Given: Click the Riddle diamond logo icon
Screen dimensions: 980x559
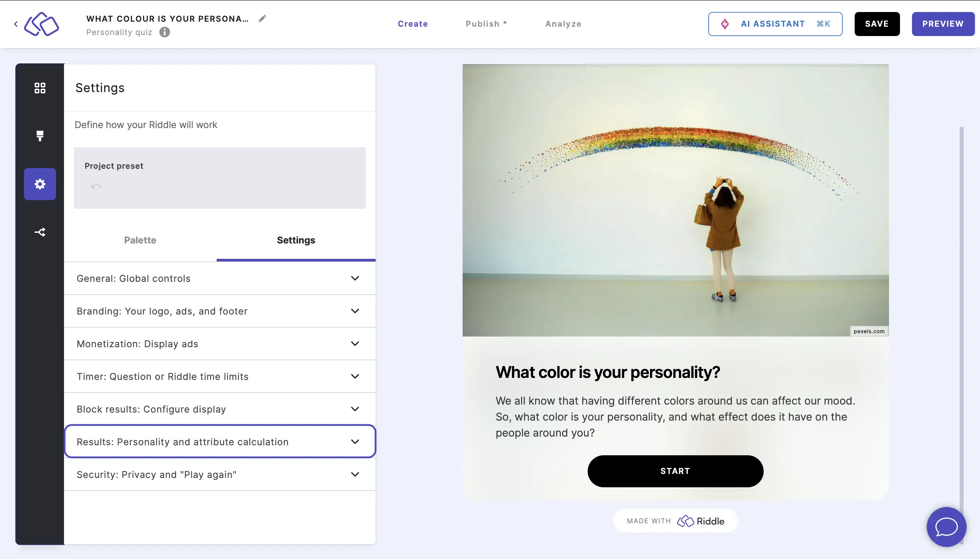Looking at the screenshot, I should coord(42,23).
